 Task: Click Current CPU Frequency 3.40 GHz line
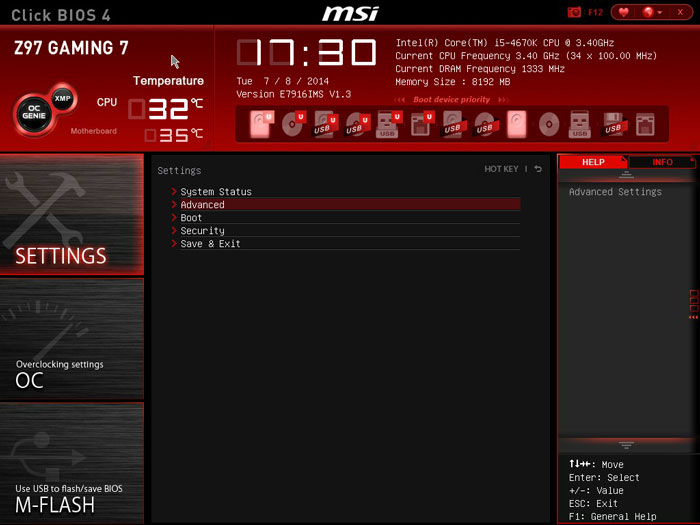526,56
